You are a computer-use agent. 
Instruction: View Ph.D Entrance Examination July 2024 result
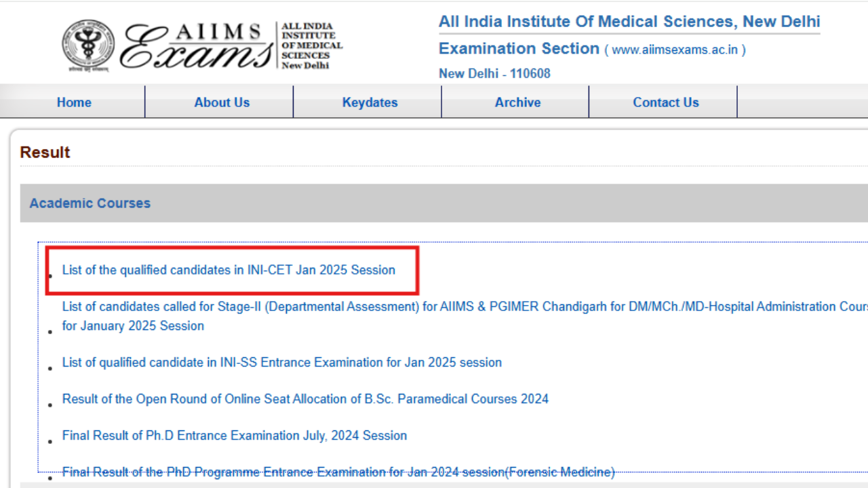tap(235, 436)
